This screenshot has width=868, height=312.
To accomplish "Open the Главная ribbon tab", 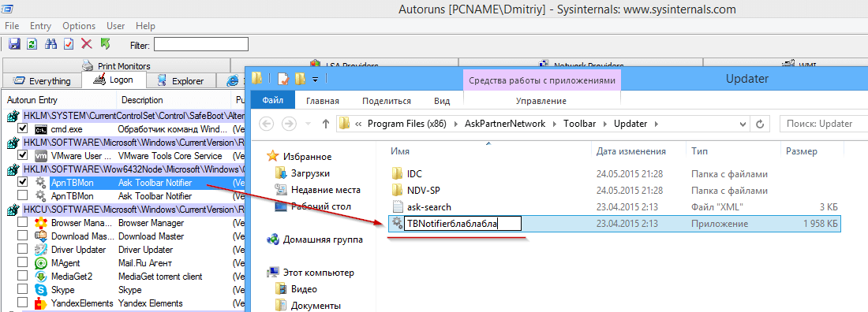I will click(322, 101).
